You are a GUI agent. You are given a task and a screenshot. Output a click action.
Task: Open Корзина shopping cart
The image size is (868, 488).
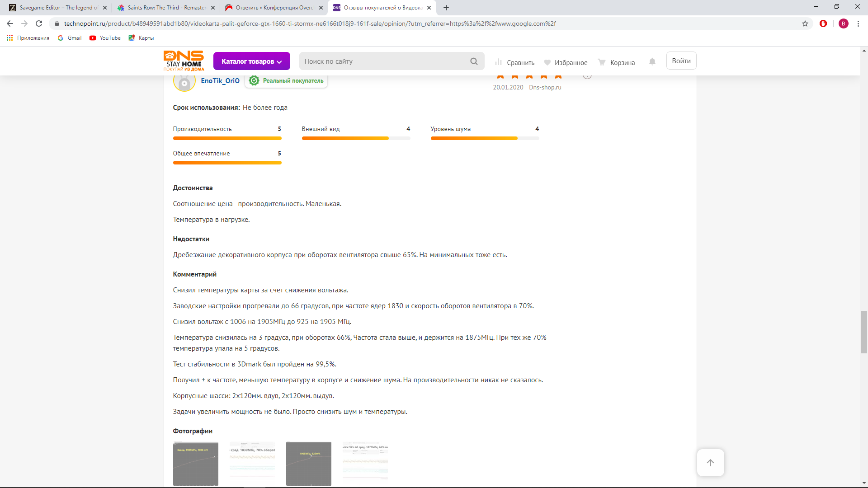click(617, 62)
